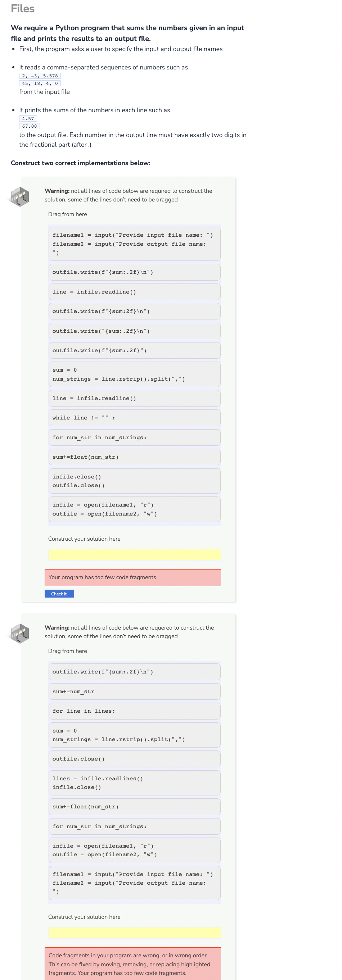Select second problem's outfile.write(f"{sum:.2f}\n") fragment
This screenshot has width=342, height=980.
click(x=134, y=672)
